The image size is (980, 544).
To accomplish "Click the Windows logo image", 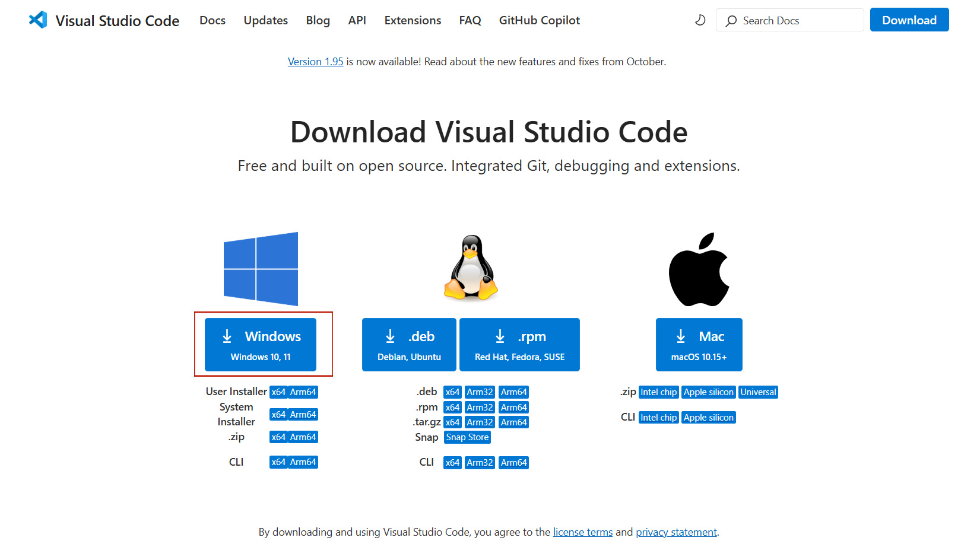I will (261, 269).
